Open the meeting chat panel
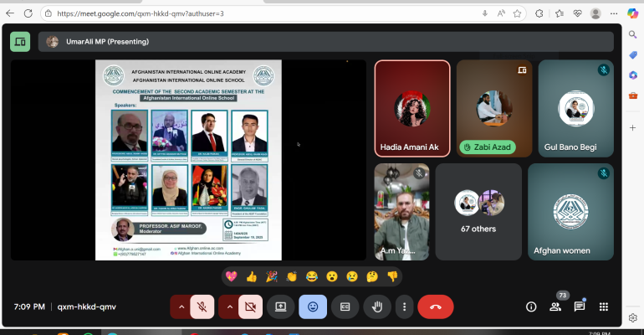Image resolution: width=644 pixels, height=335 pixels. click(579, 307)
